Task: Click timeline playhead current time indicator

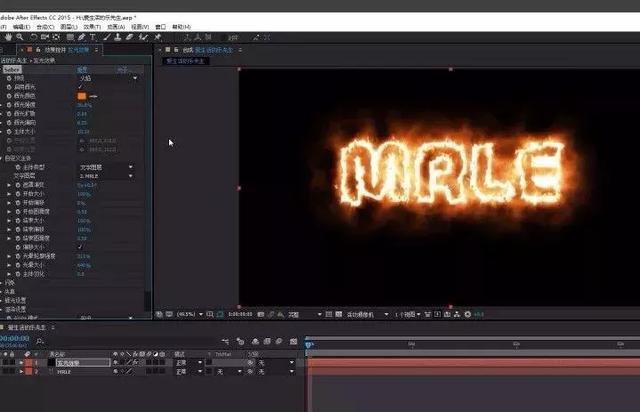Action: point(309,345)
